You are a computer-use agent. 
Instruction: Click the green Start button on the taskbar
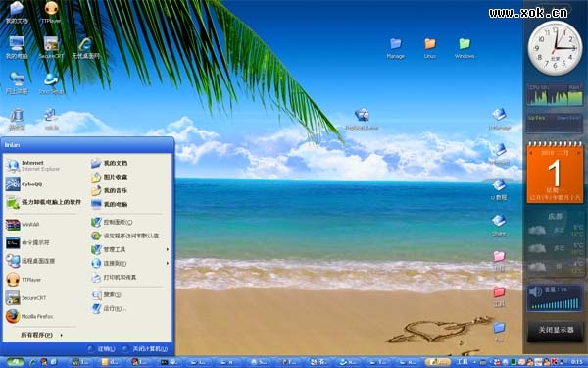[x=15, y=362]
